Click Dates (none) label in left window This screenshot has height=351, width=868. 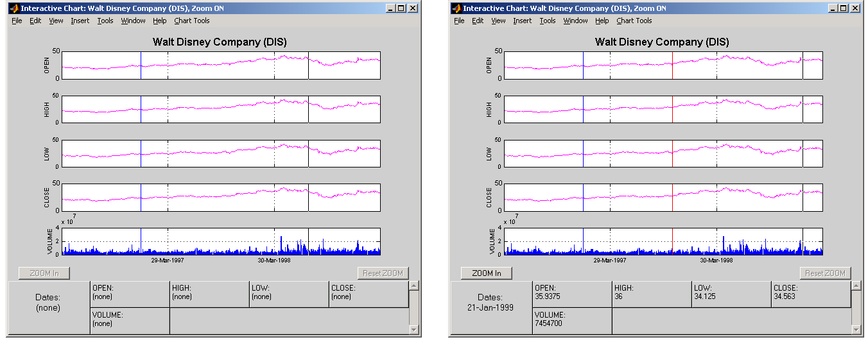point(48,303)
